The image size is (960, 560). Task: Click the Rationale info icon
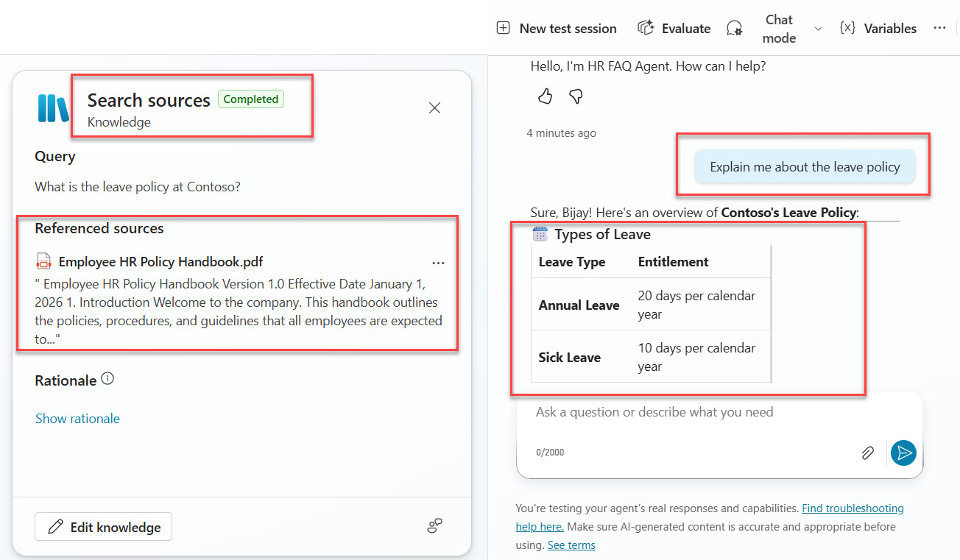coord(107,380)
